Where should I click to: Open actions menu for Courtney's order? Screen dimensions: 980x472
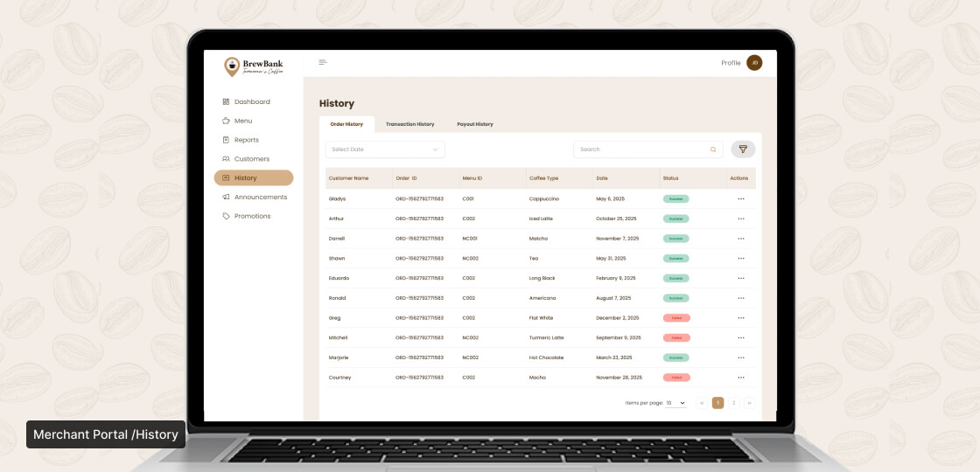coord(741,378)
